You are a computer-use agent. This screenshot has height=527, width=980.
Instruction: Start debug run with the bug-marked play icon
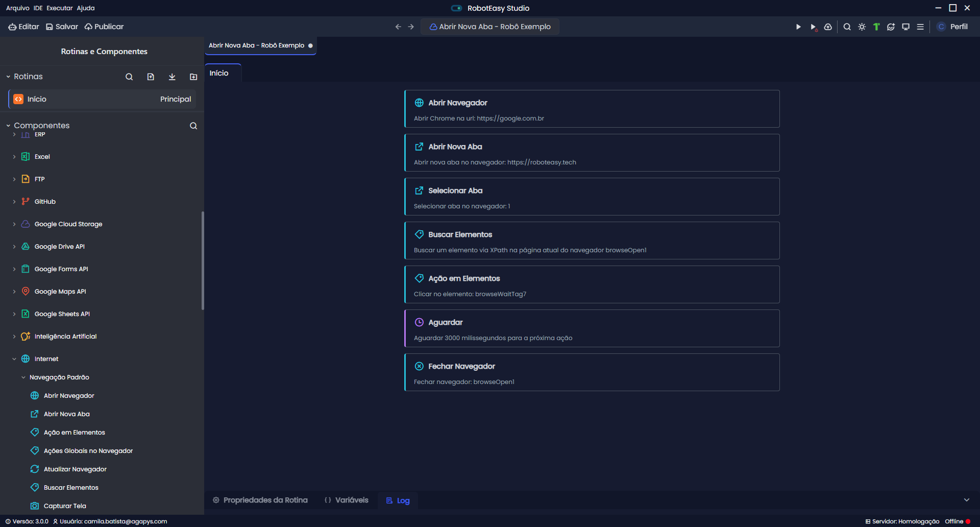[x=813, y=27]
